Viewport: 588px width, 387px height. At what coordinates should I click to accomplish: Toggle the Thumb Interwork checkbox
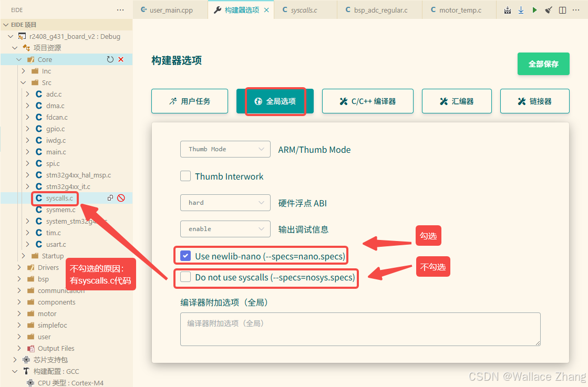[x=185, y=176]
